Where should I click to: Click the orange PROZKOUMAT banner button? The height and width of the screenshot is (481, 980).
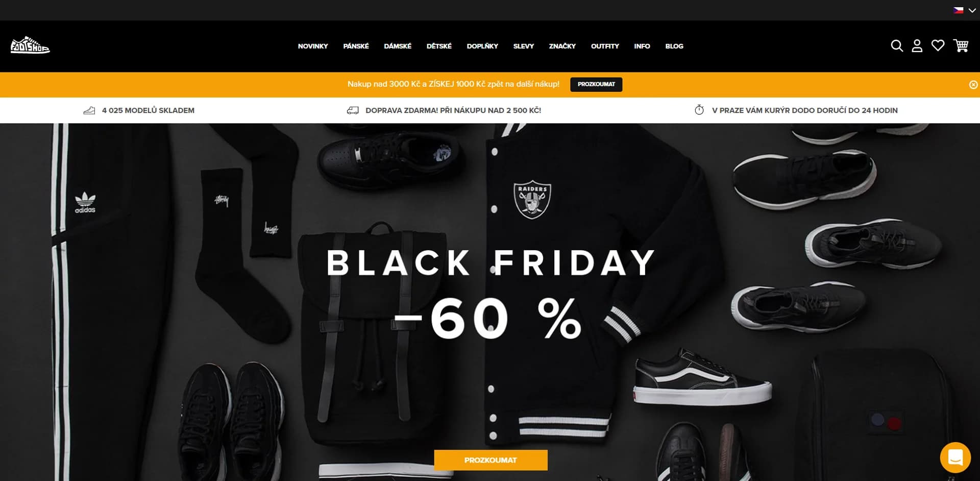click(491, 460)
